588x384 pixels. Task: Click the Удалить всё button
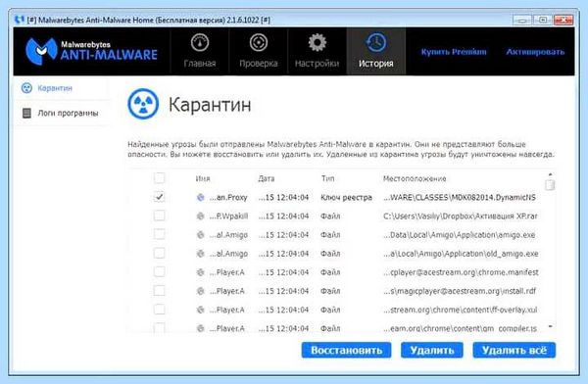(x=514, y=351)
